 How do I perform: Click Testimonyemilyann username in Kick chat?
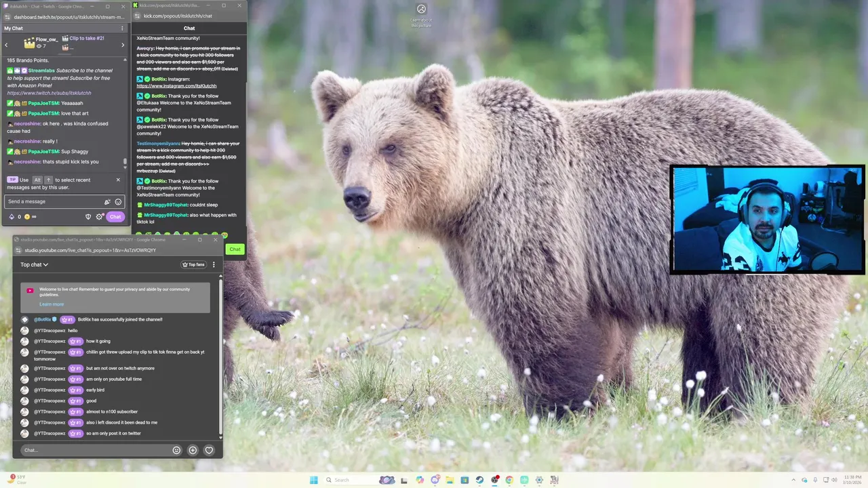pos(158,144)
